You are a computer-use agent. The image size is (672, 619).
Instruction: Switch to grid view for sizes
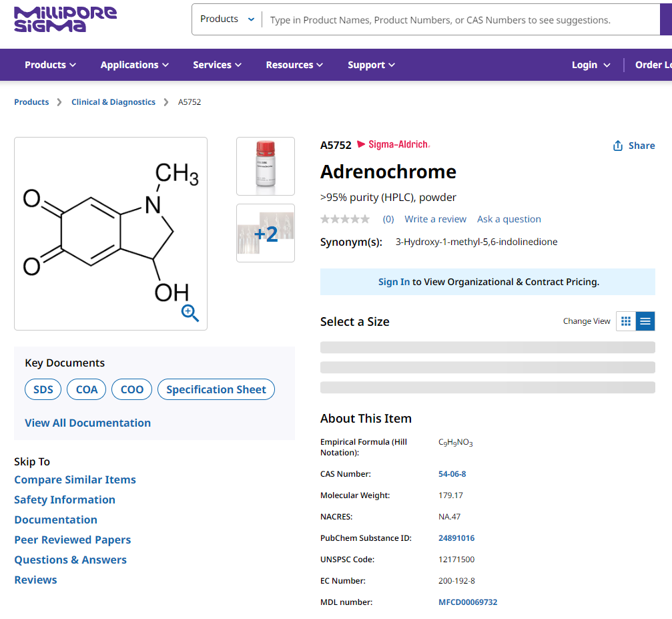pos(626,321)
